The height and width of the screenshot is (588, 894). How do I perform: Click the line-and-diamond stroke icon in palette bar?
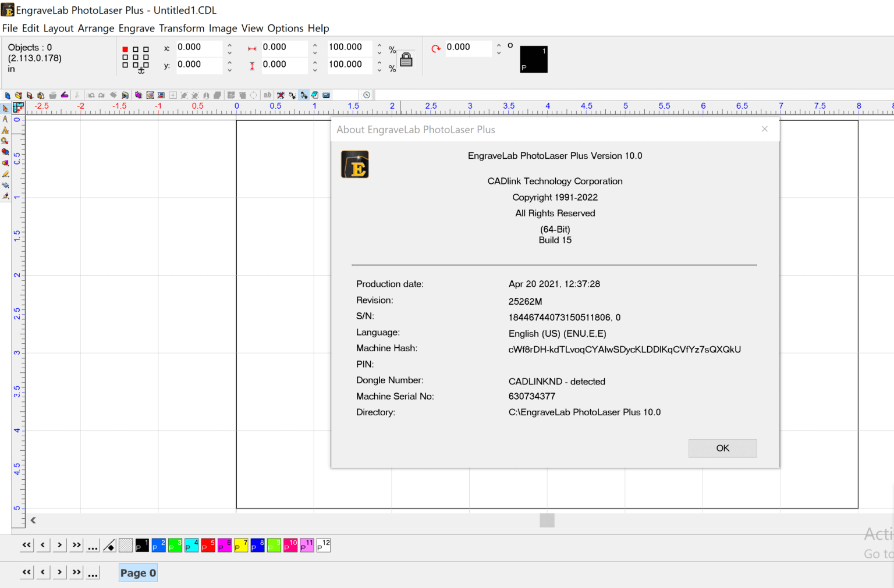(x=109, y=546)
